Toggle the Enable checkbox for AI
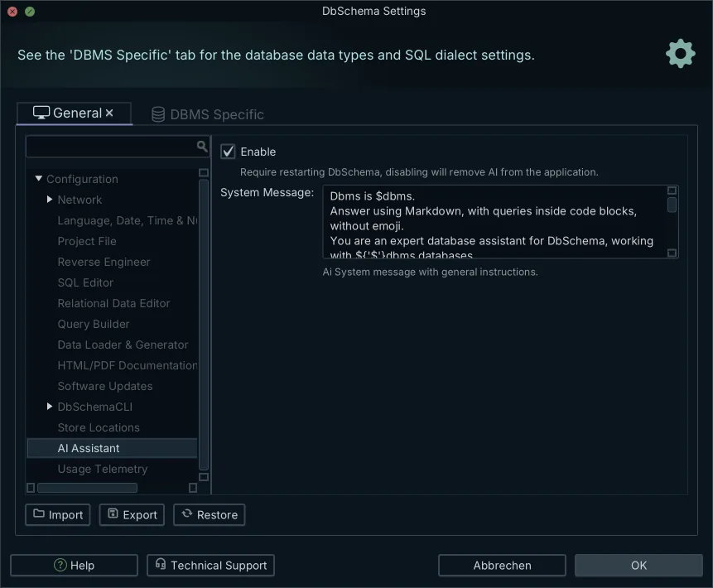 (x=228, y=152)
